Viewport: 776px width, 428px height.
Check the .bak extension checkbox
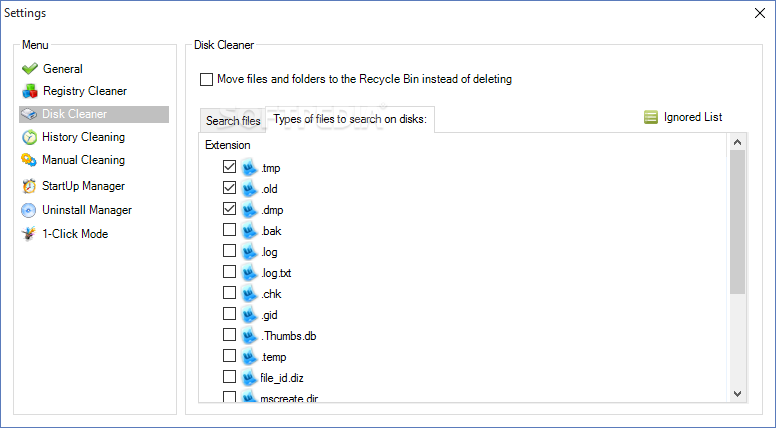[229, 230]
